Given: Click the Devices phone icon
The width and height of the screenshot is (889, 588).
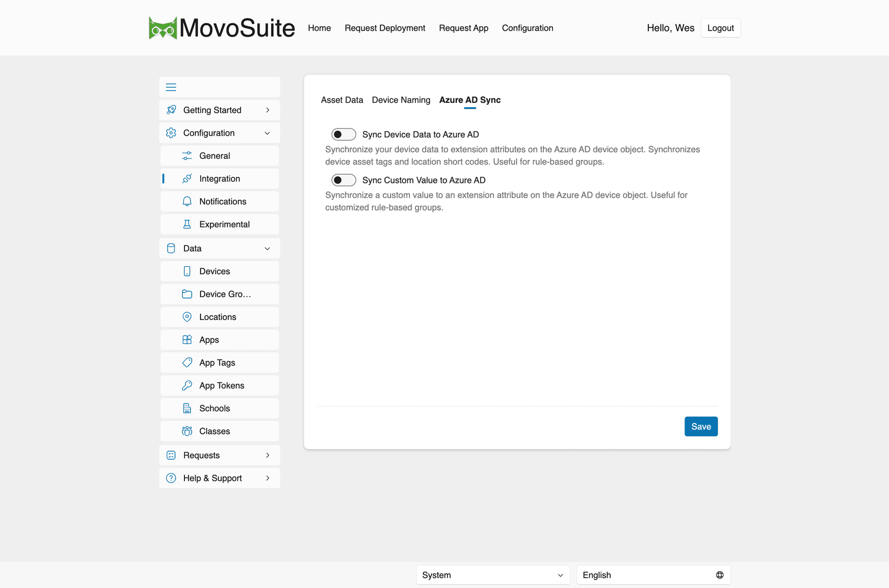Looking at the screenshot, I should 187,271.
